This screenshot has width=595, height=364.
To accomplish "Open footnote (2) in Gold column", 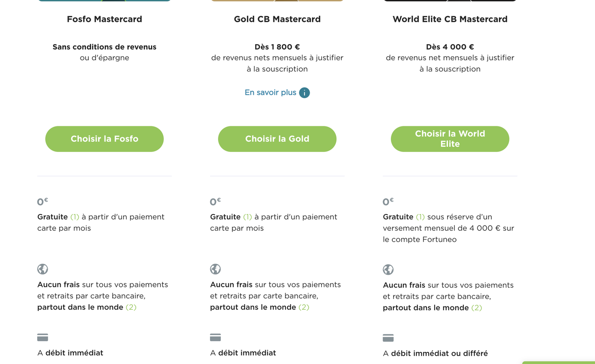I will [x=304, y=307].
